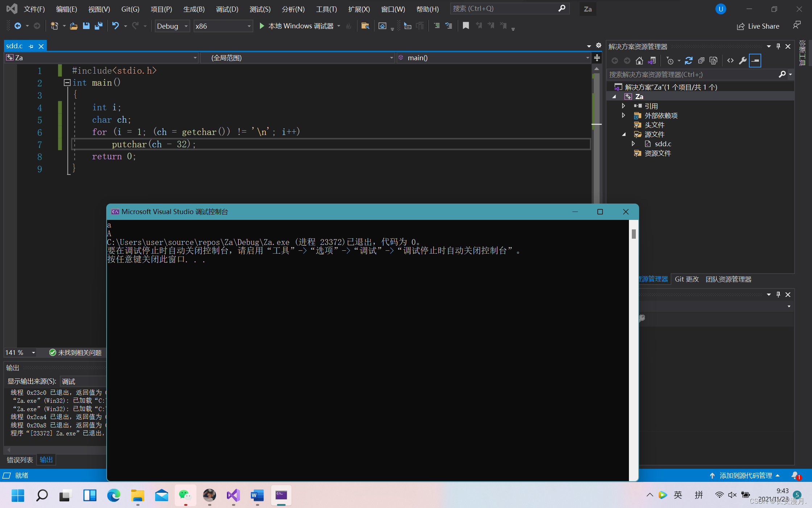
Task: Click the Undo arrow icon
Action: coord(115,26)
